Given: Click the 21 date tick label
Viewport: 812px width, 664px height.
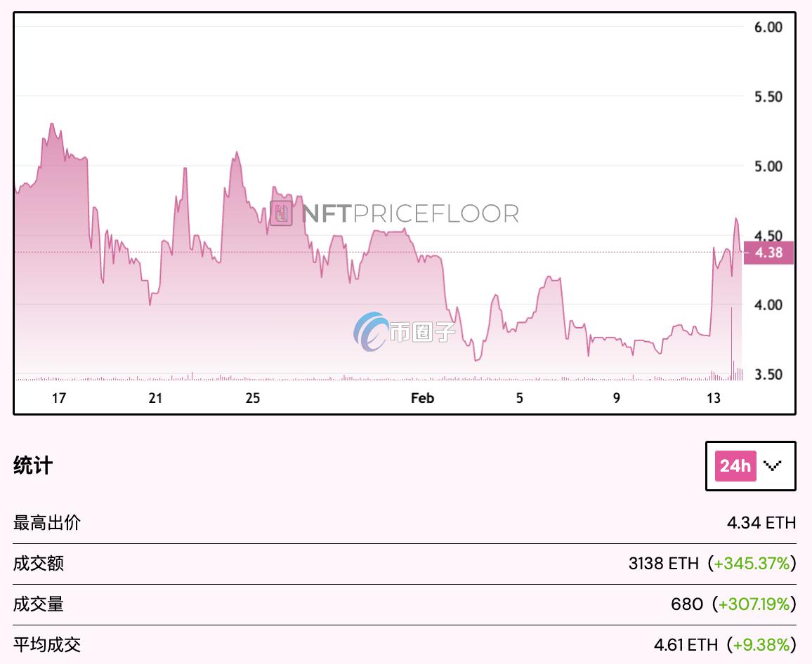Looking at the screenshot, I should [155, 398].
